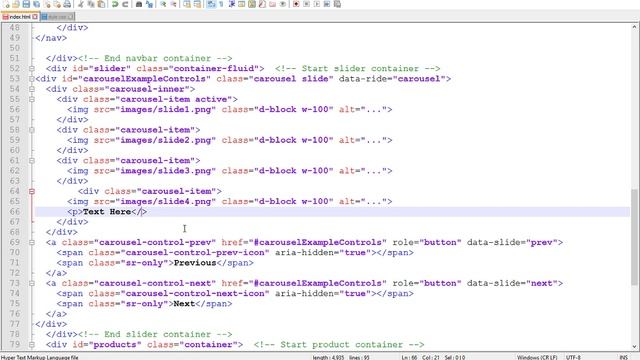Screen dimensions: 640x360
Task: Toggle Word Wrap toolbar button
Action: point(211,4)
